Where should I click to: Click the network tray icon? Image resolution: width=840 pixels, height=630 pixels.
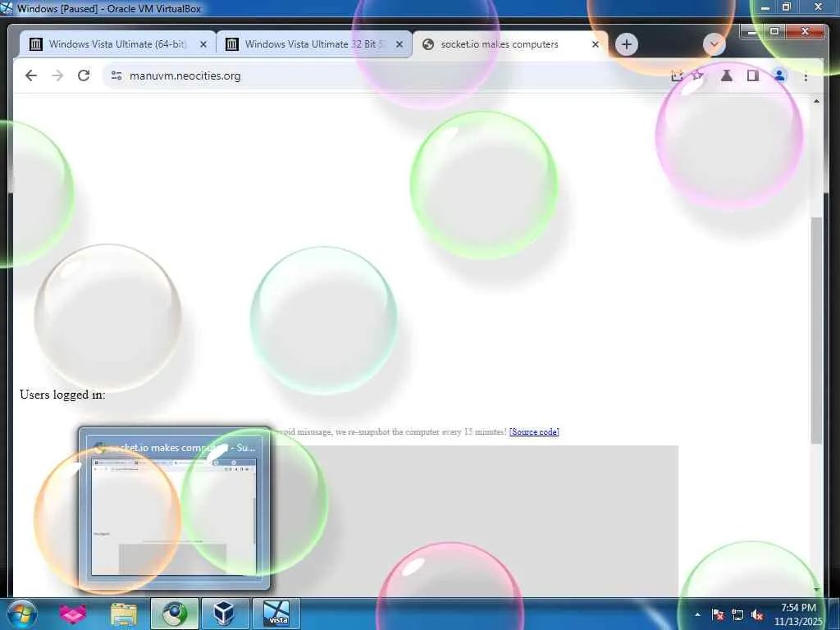(x=737, y=614)
